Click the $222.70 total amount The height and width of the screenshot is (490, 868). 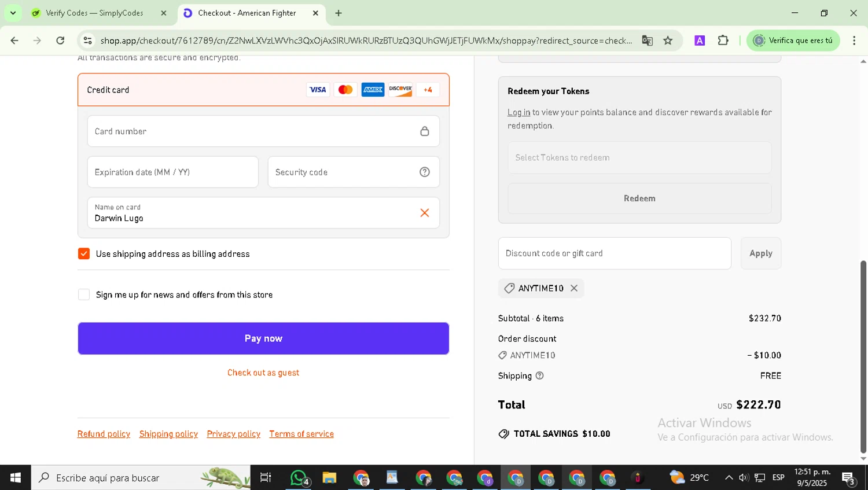pyautogui.click(x=758, y=405)
